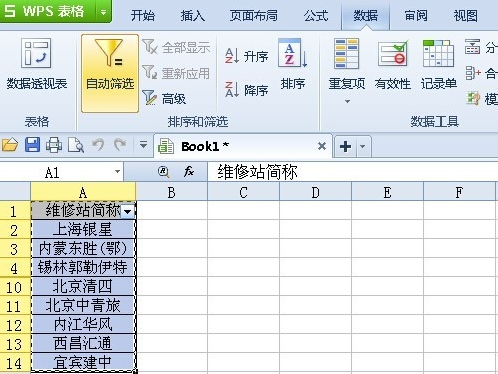Switch to the 视图 ribbon tab

pos(465,15)
